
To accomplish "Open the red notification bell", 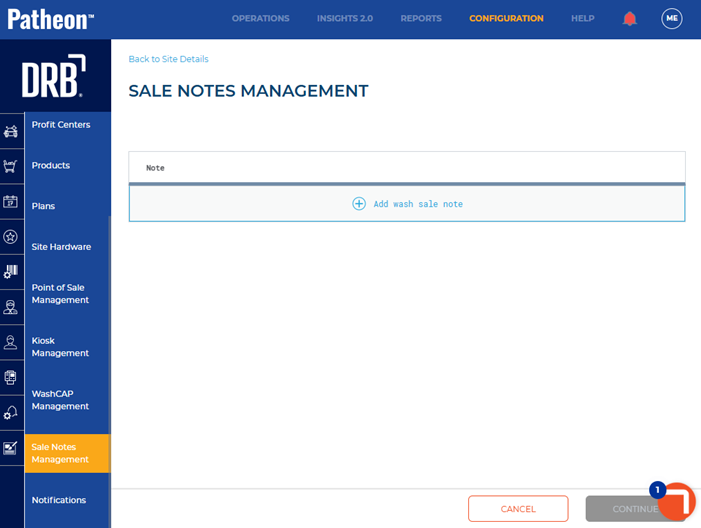I will coord(629,18).
